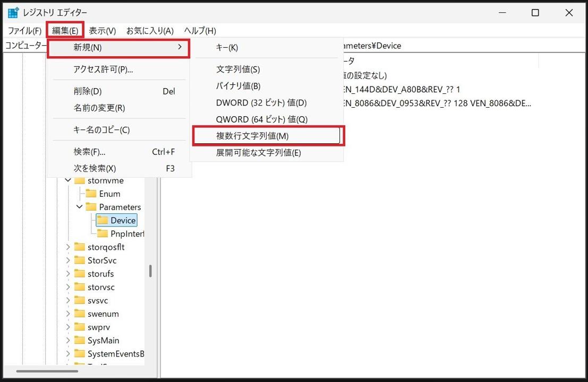Open the お気に入り(A) menu
The height and width of the screenshot is (382, 588).
(150, 31)
